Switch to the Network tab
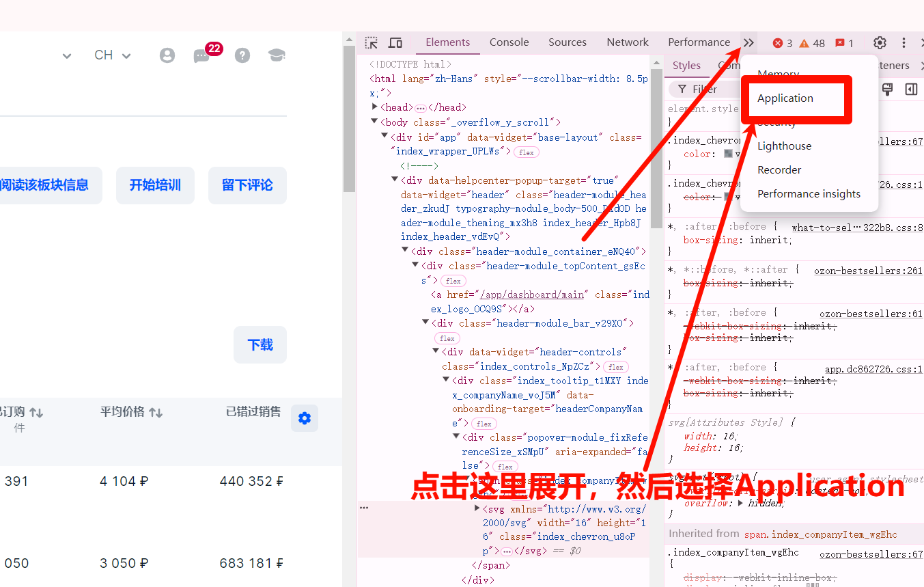The height and width of the screenshot is (587, 924). [x=627, y=42]
